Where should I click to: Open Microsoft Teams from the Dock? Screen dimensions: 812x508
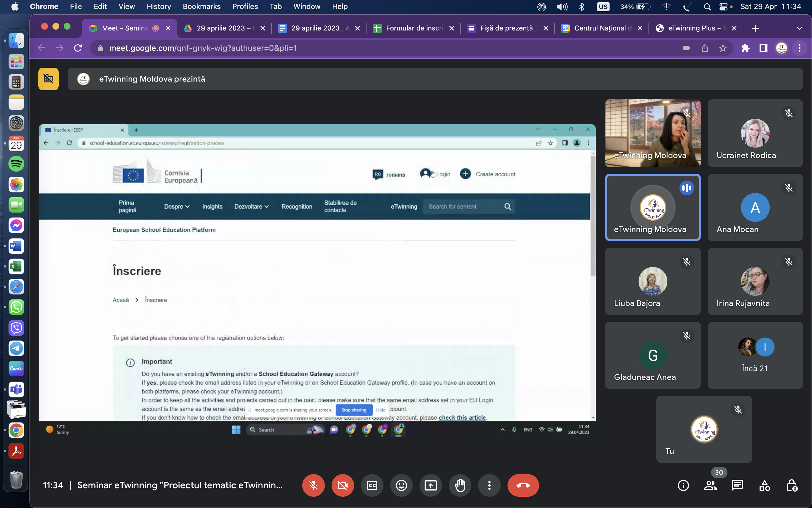coord(16,389)
